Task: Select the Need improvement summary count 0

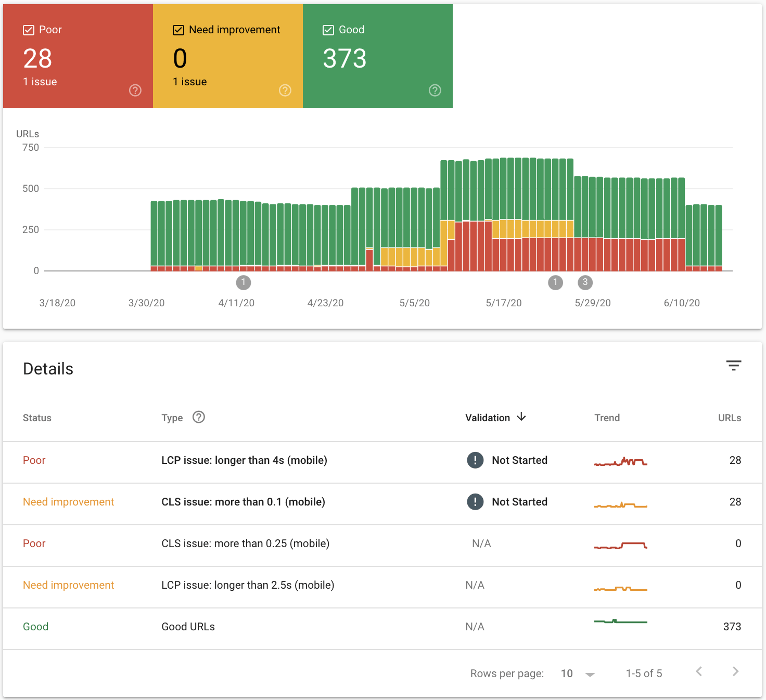Action: click(x=180, y=58)
